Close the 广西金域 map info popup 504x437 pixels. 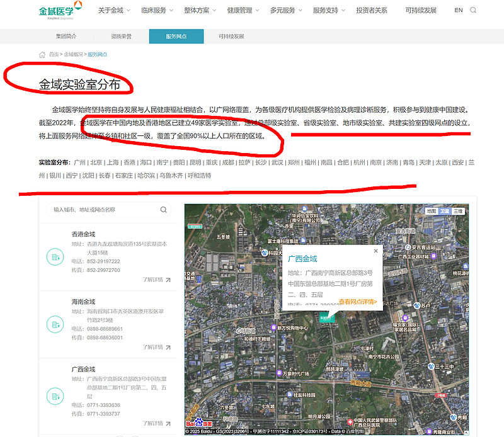click(x=375, y=251)
